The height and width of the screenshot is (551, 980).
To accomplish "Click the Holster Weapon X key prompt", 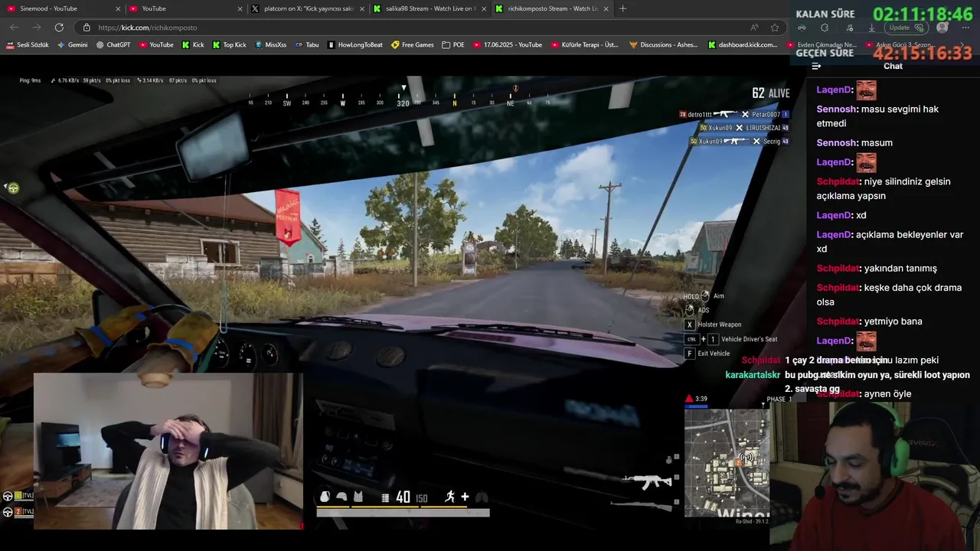I will click(x=713, y=324).
